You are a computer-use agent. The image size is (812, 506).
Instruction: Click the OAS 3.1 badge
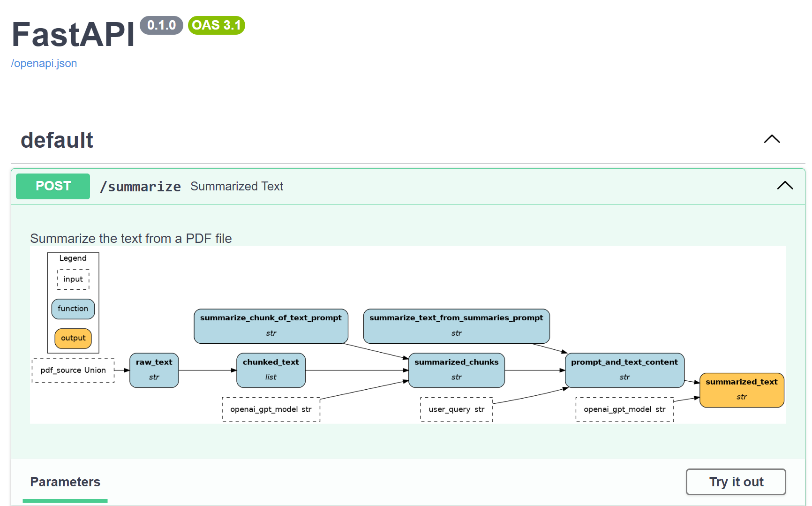[x=216, y=25]
